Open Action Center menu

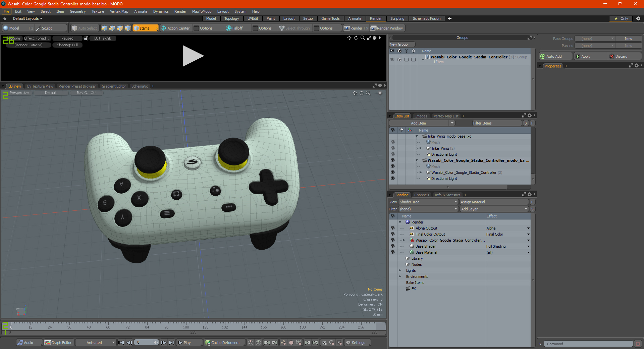(175, 28)
